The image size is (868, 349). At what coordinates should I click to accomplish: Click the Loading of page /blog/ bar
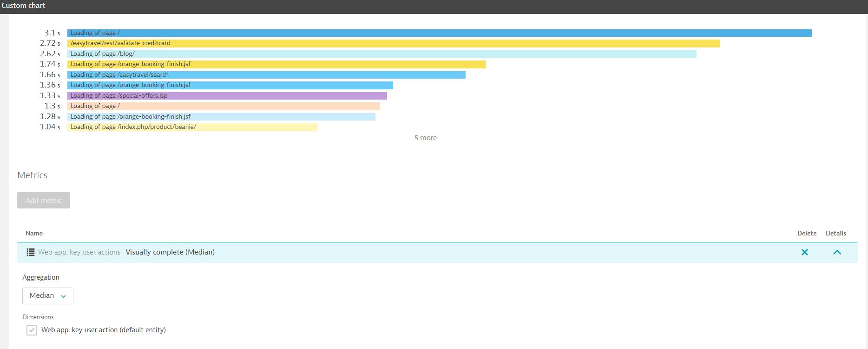(381, 54)
